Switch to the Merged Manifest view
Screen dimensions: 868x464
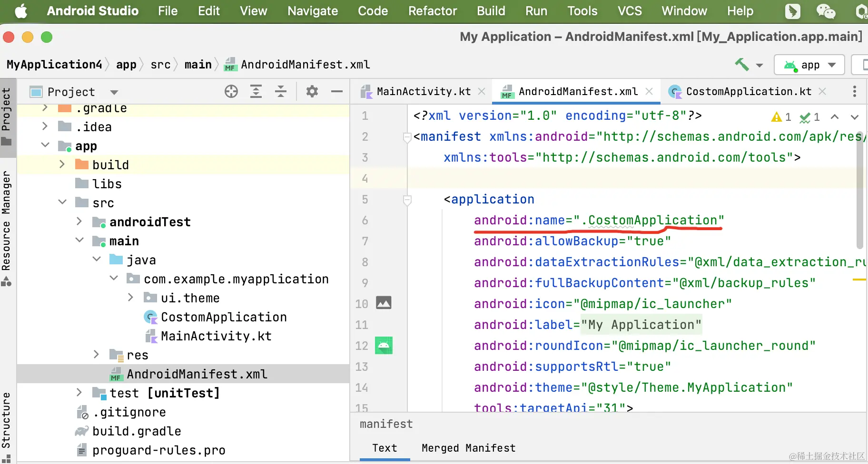coord(468,448)
